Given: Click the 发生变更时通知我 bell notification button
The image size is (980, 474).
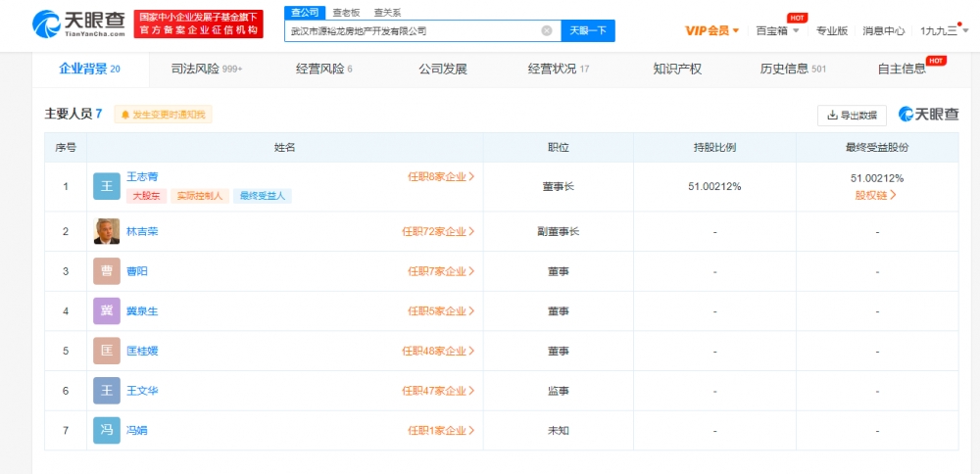Looking at the screenshot, I should tap(163, 115).
